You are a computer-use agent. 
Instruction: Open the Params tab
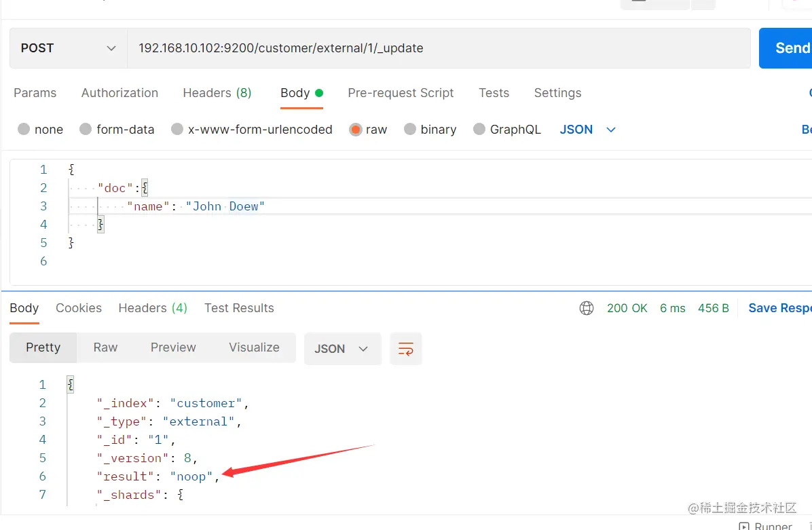tap(35, 93)
